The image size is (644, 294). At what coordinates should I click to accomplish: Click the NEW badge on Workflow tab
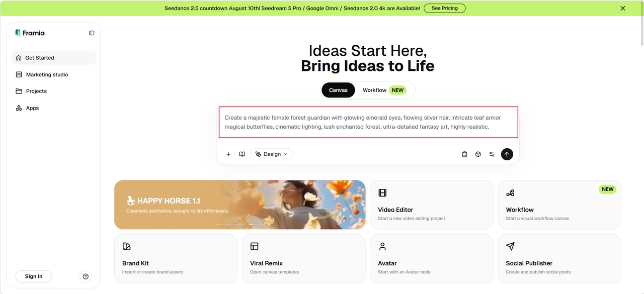click(x=397, y=90)
